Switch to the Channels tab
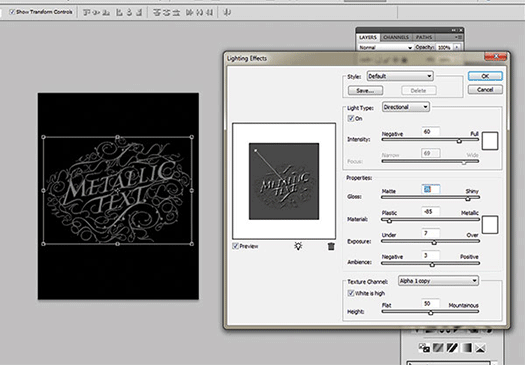The width and height of the screenshot is (525, 365). coord(396,37)
